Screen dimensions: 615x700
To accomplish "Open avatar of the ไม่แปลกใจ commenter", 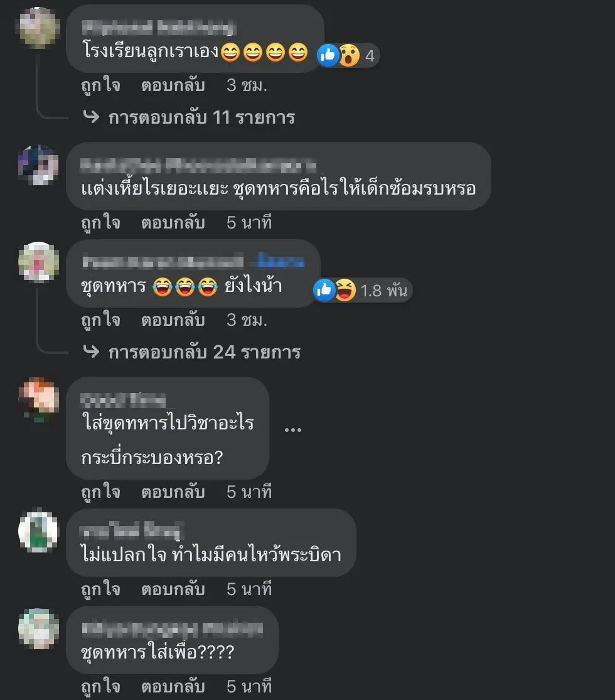I will point(38,530).
